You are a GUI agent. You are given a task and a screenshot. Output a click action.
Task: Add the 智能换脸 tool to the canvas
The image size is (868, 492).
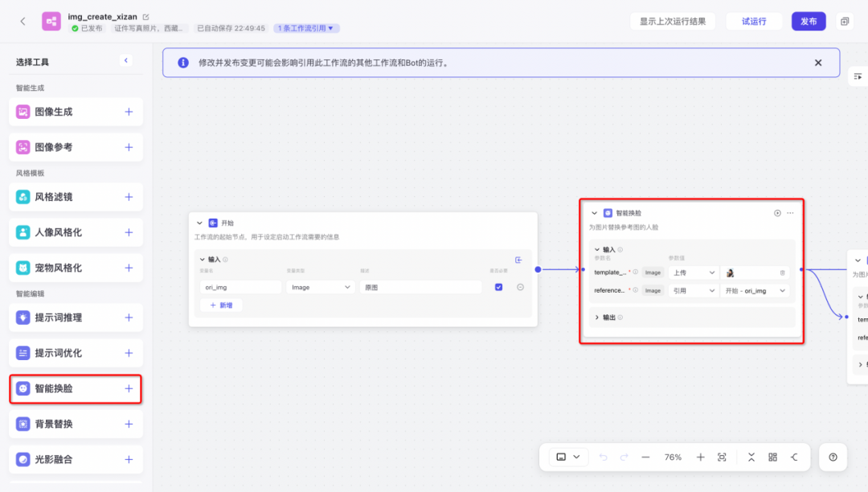point(129,388)
